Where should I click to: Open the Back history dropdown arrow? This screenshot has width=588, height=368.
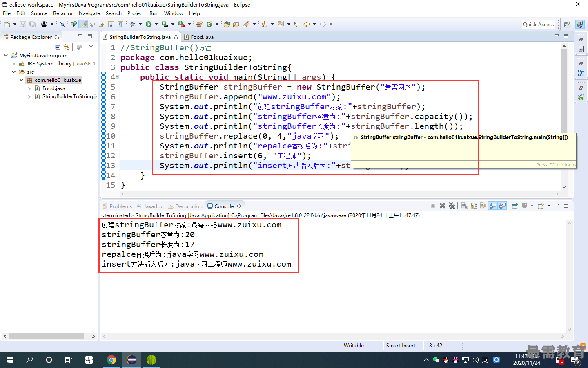point(314,24)
